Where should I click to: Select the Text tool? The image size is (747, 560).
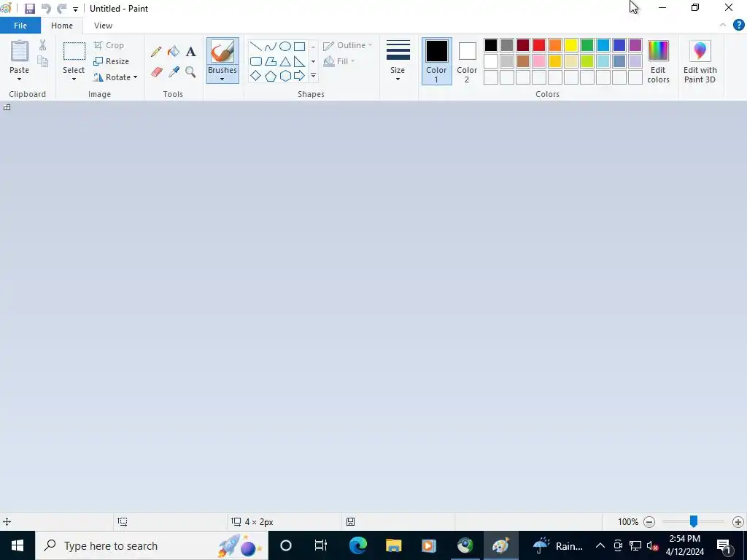190,52
